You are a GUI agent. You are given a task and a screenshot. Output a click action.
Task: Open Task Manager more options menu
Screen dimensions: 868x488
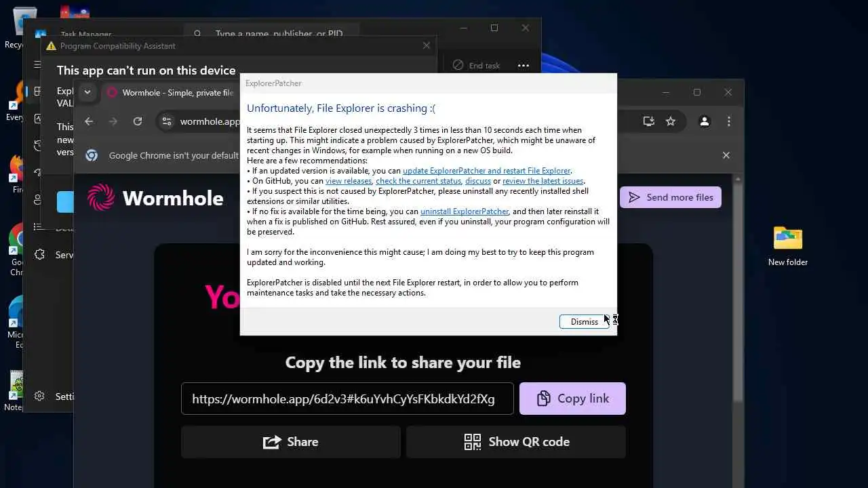pos(524,65)
